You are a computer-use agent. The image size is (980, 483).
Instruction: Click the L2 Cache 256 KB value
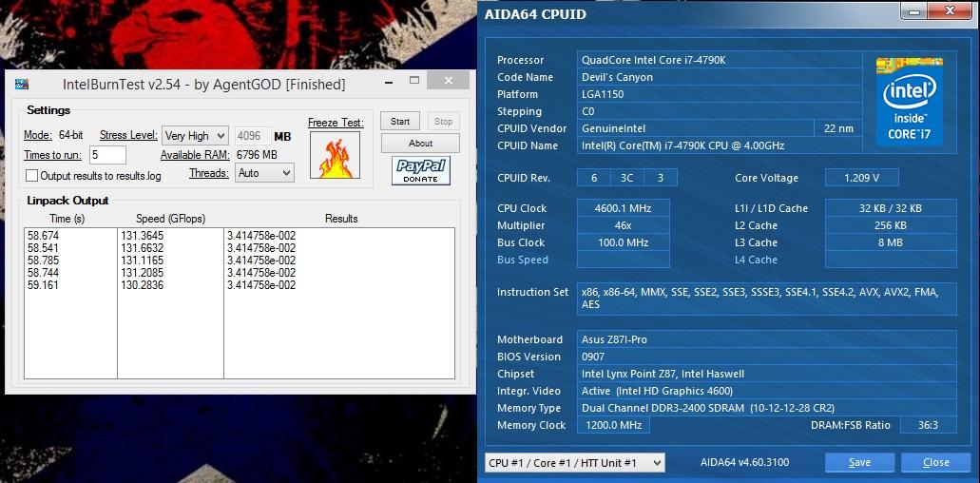click(x=891, y=225)
